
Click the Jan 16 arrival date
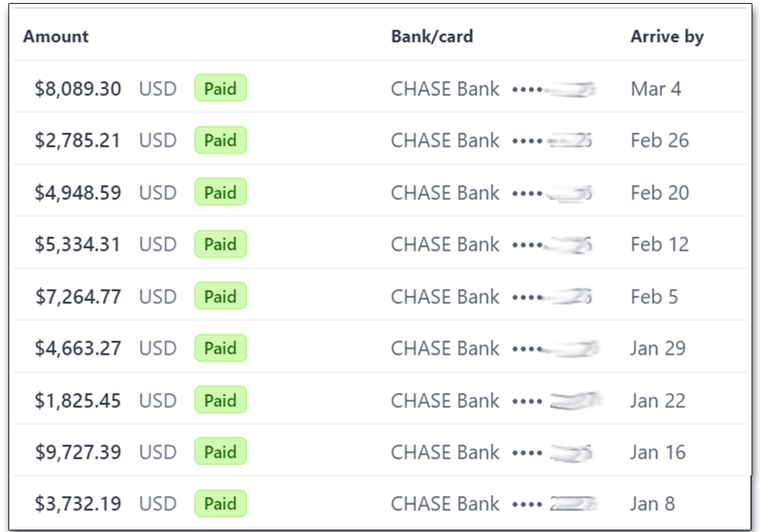[657, 452]
